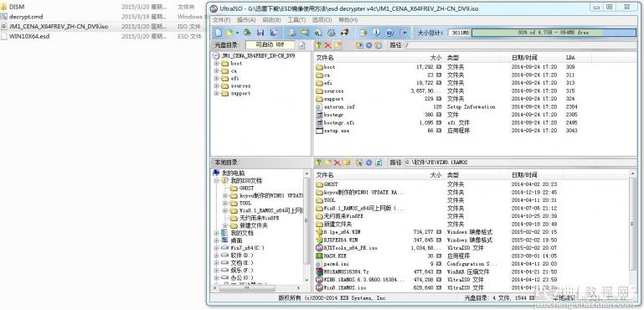The height and width of the screenshot is (310, 644).
Task: Expand the sources folder in image tree
Action: (x=216, y=86)
